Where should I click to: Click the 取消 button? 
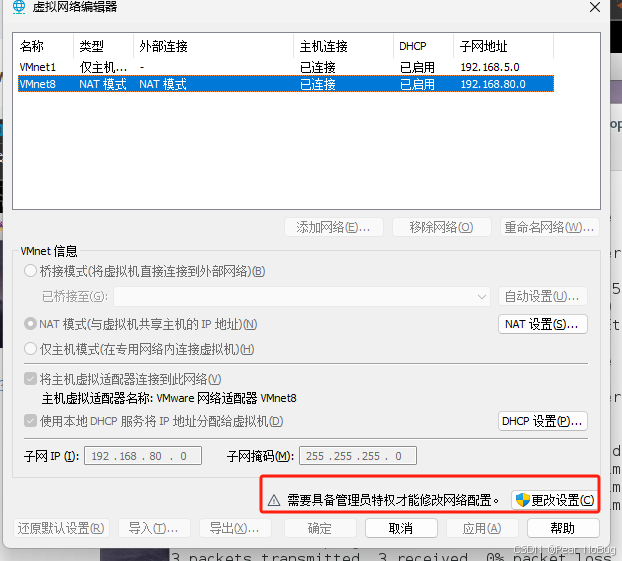401,528
